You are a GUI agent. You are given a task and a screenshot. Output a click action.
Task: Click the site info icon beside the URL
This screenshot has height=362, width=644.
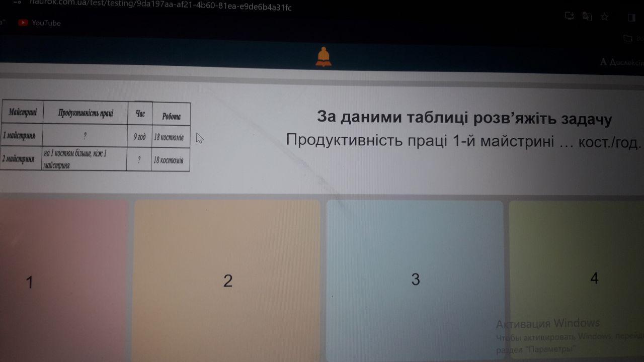(17, 3)
